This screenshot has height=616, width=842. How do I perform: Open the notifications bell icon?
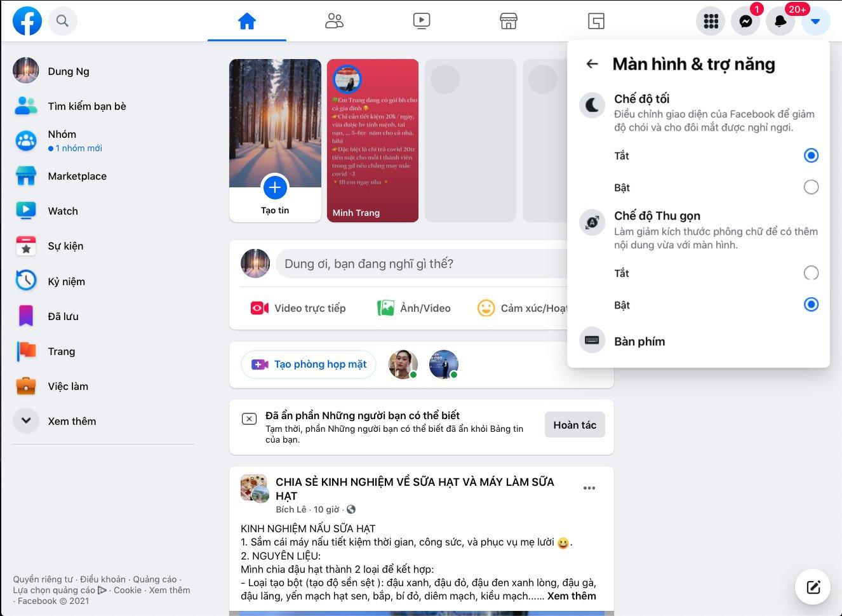point(780,22)
